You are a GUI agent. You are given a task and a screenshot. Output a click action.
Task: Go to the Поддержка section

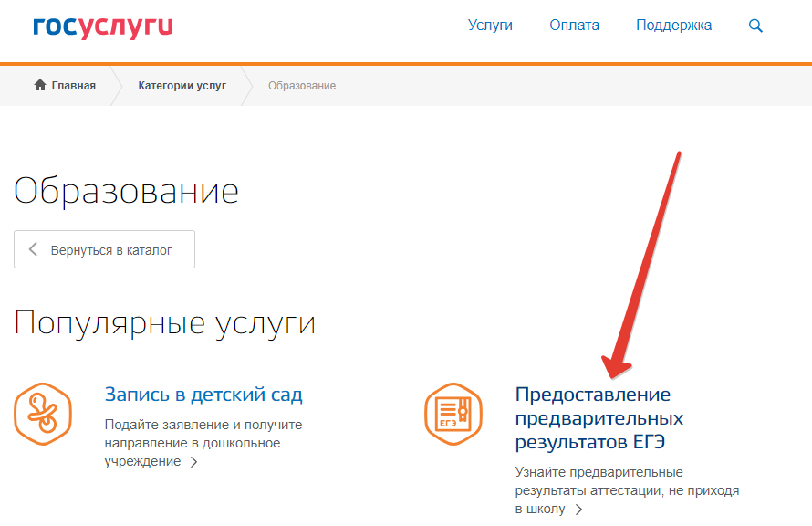click(673, 26)
